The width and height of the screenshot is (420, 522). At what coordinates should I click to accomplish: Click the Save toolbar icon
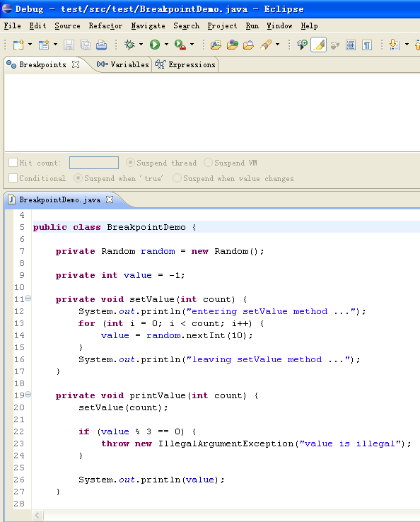[69, 45]
